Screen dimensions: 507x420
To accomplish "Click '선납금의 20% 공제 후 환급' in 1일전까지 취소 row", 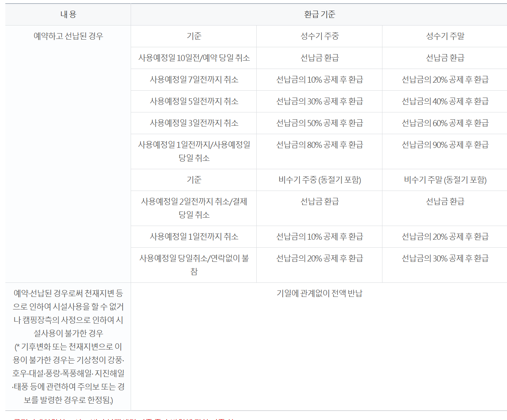I will tap(445, 237).
